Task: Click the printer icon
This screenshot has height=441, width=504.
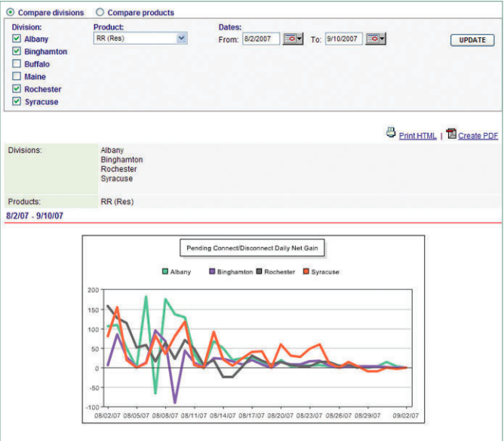Action: pos(391,132)
